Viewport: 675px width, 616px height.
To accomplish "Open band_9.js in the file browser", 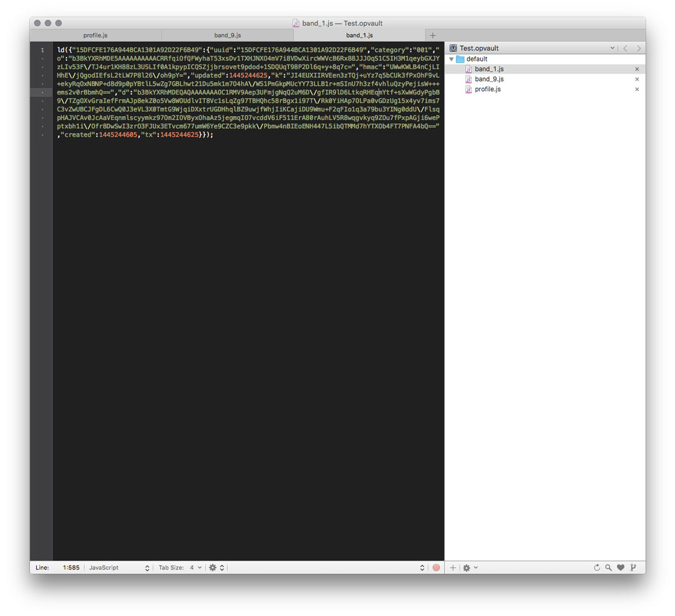I will click(489, 79).
